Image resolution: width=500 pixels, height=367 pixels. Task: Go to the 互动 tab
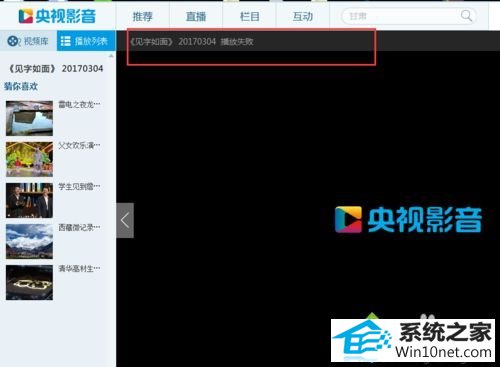pos(303,16)
